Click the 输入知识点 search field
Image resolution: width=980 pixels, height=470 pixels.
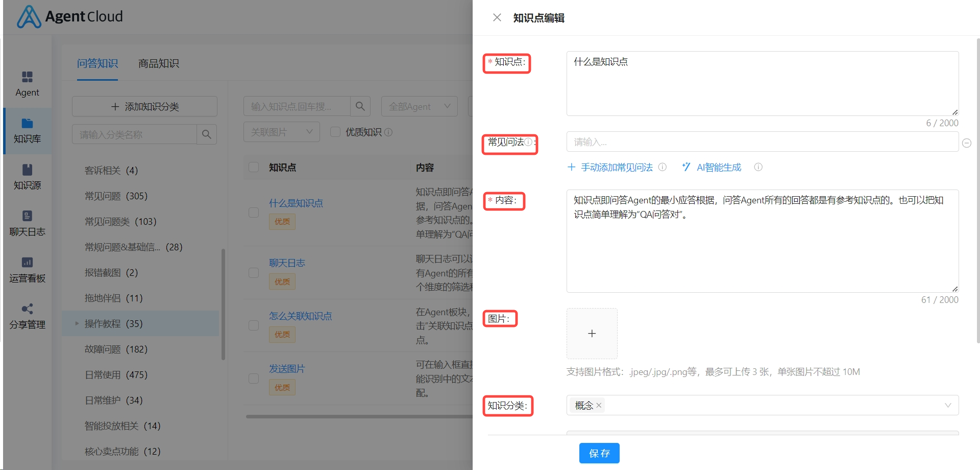pos(297,106)
